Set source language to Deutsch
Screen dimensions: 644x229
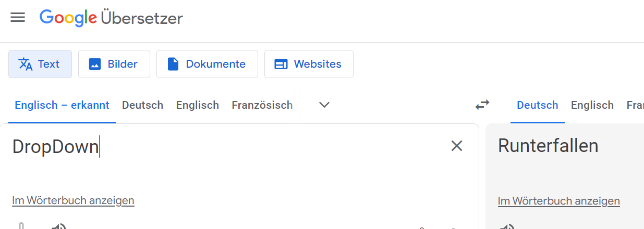pyautogui.click(x=142, y=105)
